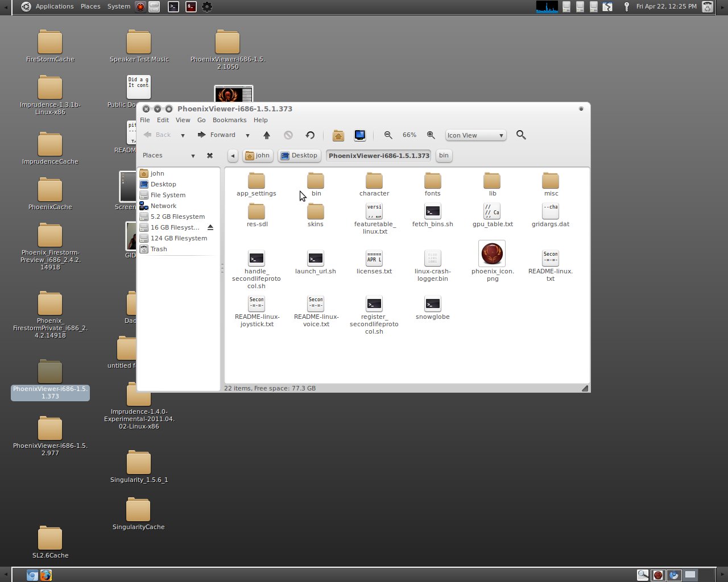The image size is (728, 582).
Task: Open the Places menu in top panel
Action: pyautogui.click(x=90, y=6)
